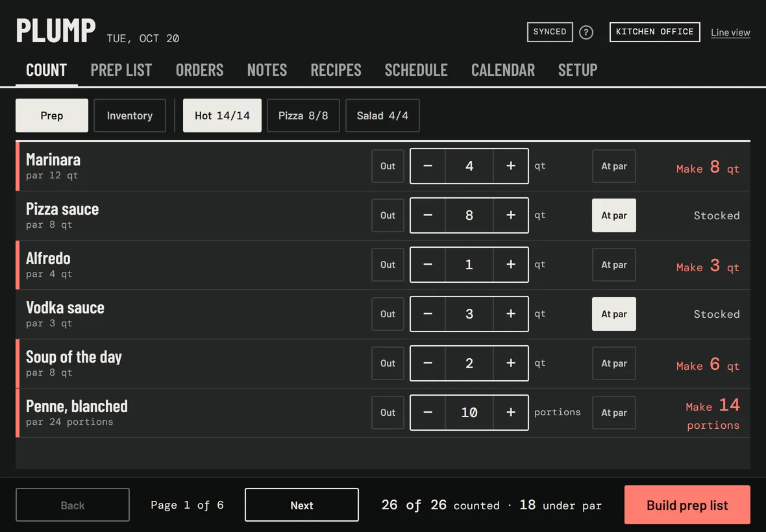
Task: Show the Pizza 8/8 station
Action: click(303, 115)
